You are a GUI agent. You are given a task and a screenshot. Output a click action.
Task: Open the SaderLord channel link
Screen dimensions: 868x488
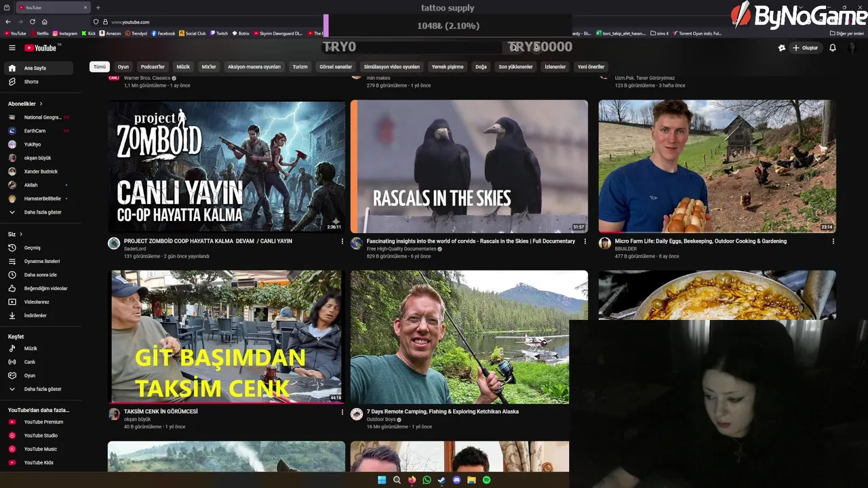[x=135, y=249]
